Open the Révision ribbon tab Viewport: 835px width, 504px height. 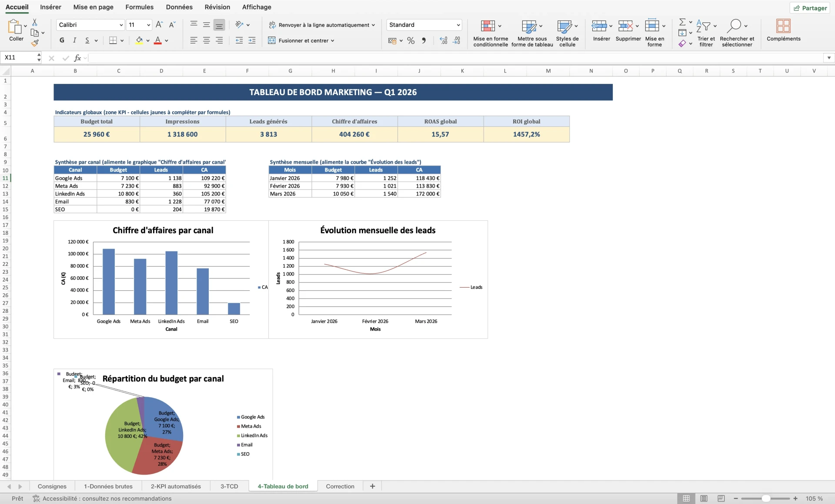(217, 7)
